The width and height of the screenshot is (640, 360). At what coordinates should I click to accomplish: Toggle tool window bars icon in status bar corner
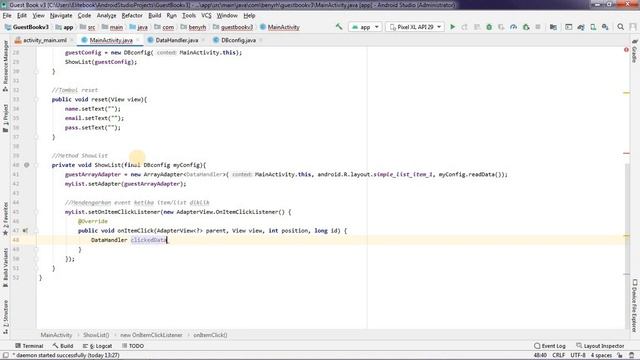(x=5, y=356)
